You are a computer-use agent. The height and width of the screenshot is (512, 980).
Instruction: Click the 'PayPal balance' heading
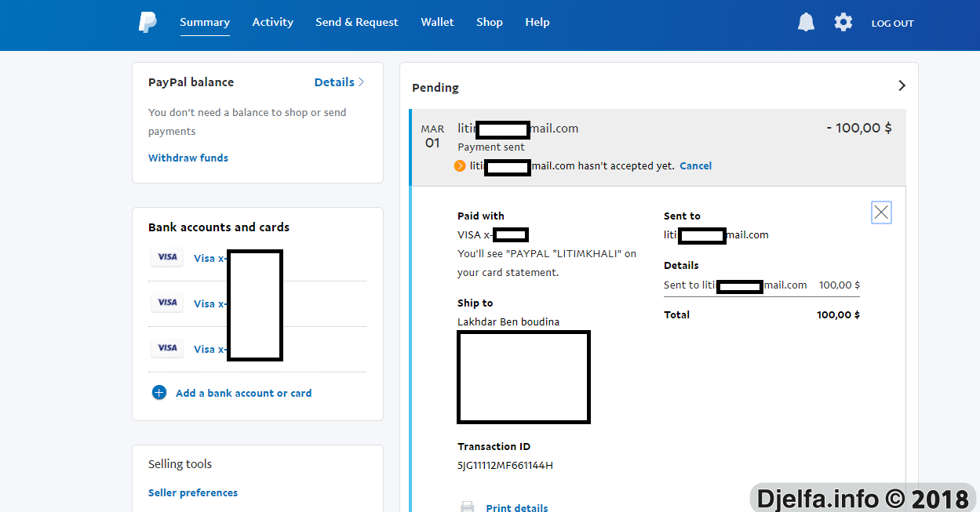(191, 82)
